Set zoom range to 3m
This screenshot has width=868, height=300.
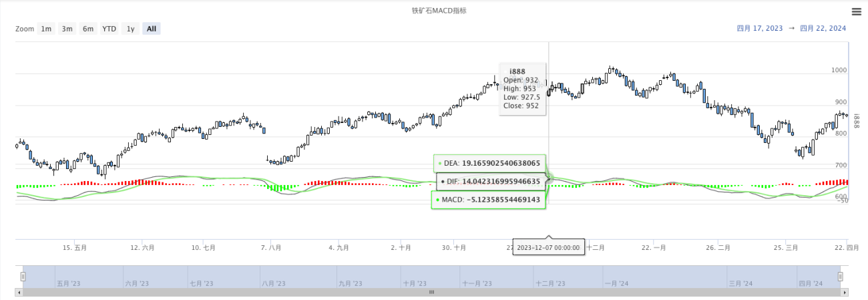point(67,29)
